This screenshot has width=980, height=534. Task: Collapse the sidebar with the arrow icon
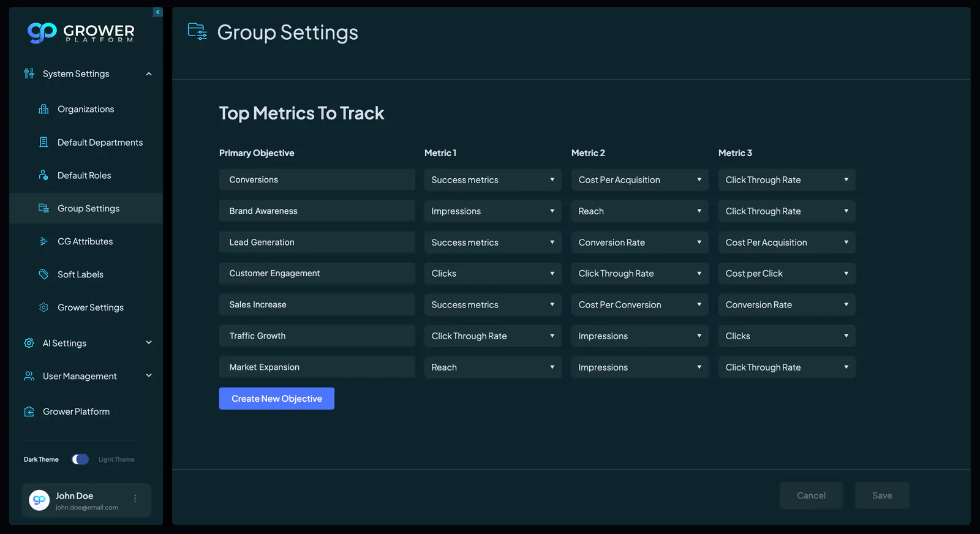[x=158, y=12]
